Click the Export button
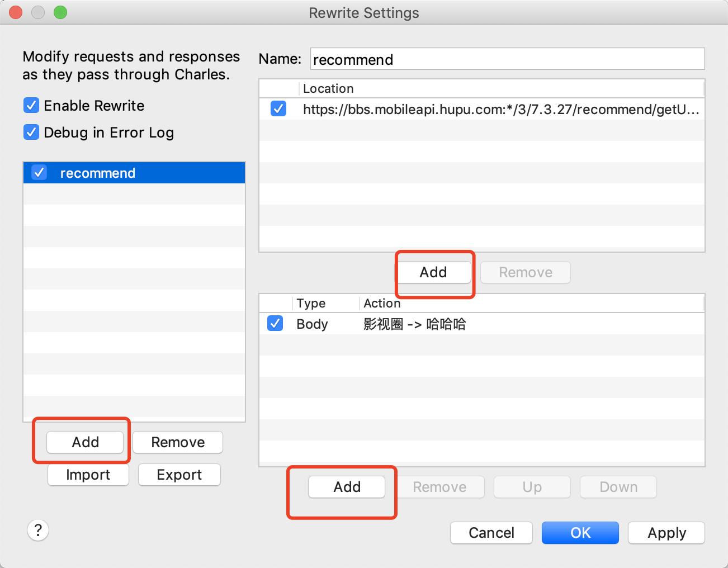Image resolution: width=728 pixels, height=568 pixels. click(x=179, y=475)
